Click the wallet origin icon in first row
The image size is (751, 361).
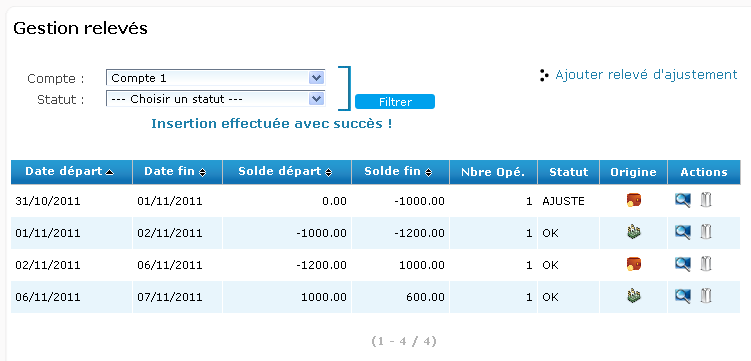click(634, 200)
